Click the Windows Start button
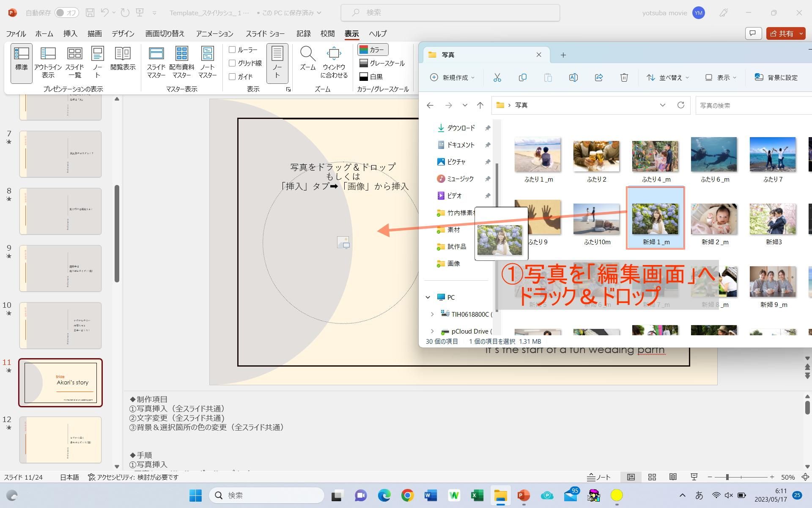This screenshot has height=508, width=812. click(195, 495)
